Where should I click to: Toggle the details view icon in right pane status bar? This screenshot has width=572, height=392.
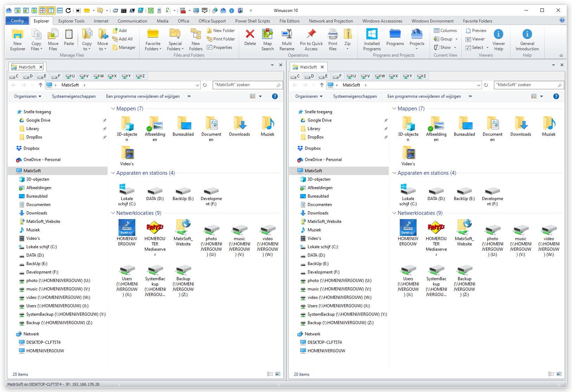(551, 374)
